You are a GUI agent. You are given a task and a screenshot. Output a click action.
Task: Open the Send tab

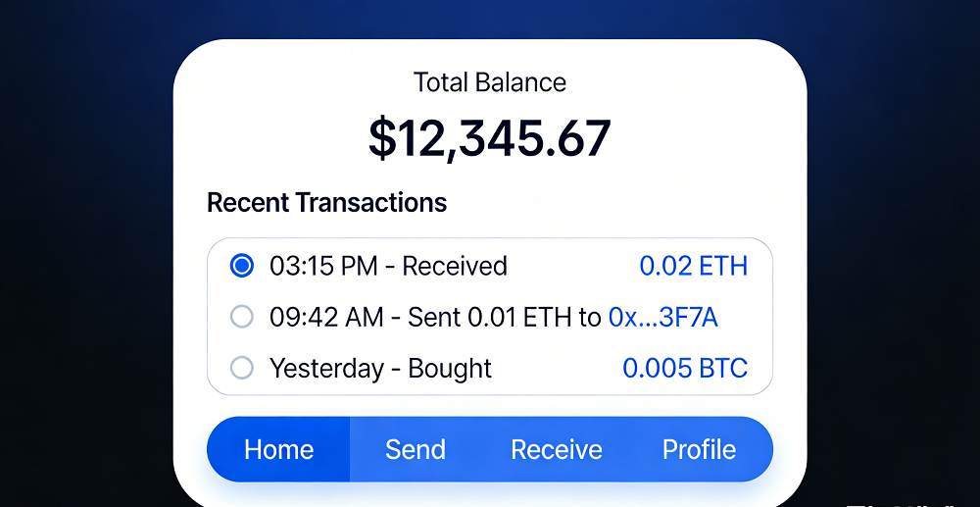tap(416, 449)
